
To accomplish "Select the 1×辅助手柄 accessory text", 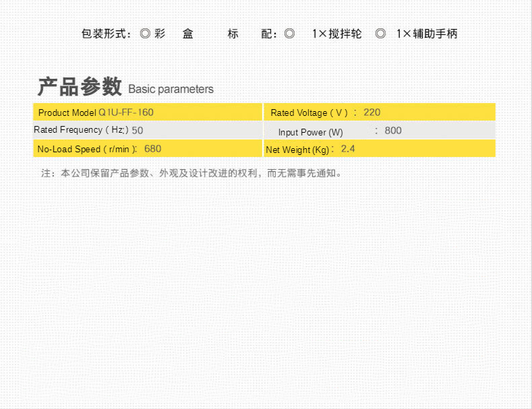I will [x=427, y=34].
